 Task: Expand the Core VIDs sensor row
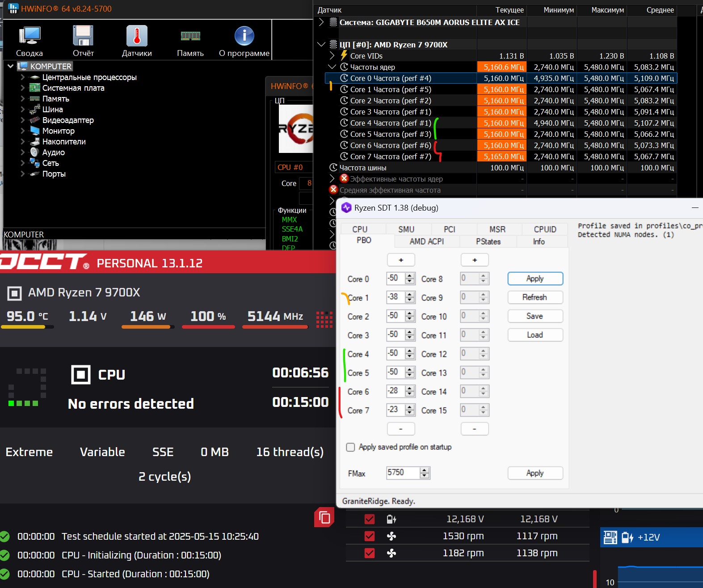coord(332,55)
